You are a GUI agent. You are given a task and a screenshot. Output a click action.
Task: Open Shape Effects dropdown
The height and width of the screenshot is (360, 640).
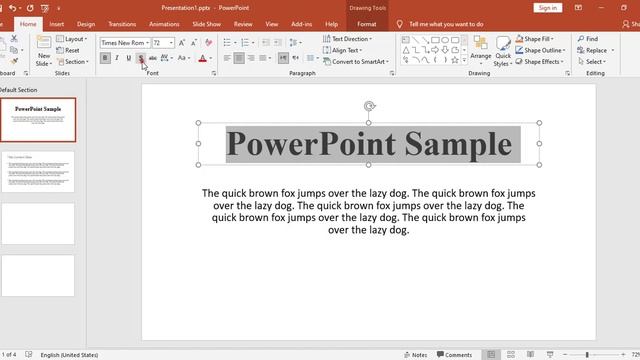point(540,62)
